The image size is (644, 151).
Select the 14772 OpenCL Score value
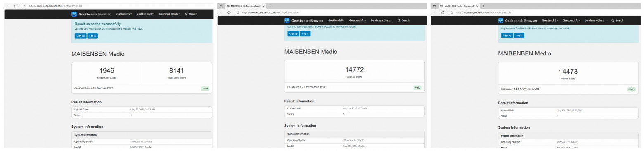354,70
